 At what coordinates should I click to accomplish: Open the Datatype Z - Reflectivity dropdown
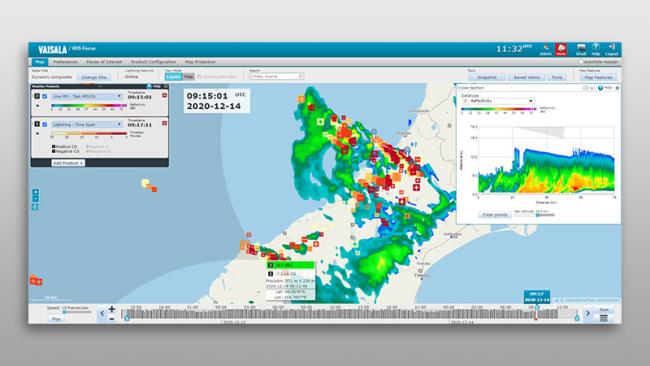(x=497, y=101)
